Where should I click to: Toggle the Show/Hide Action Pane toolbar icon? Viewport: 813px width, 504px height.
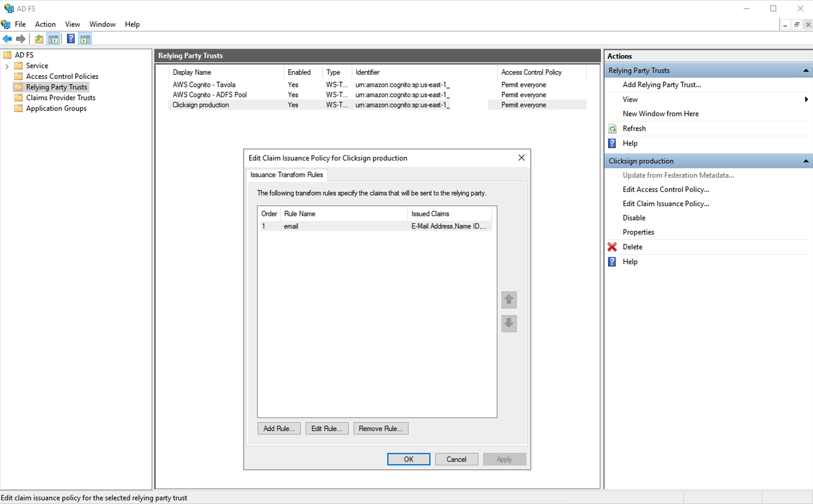(x=85, y=39)
